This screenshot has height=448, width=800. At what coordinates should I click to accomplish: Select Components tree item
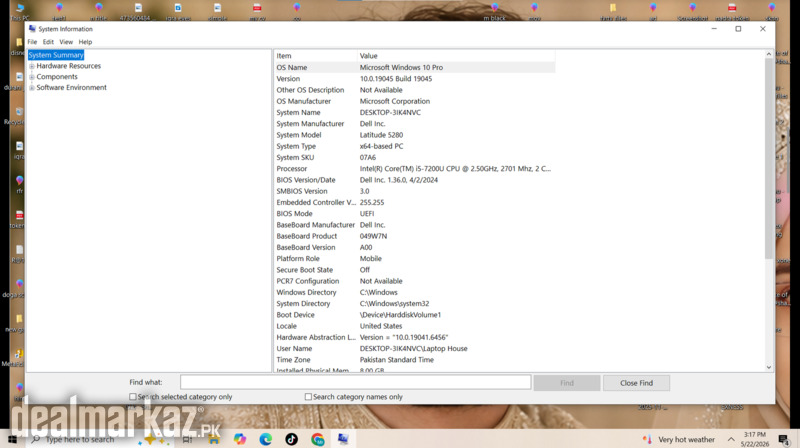pyautogui.click(x=57, y=77)
